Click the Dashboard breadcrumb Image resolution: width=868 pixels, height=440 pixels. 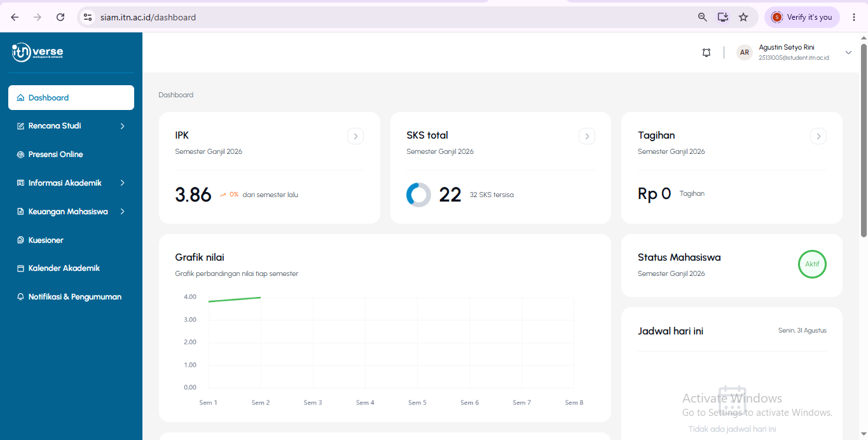(176, 95)
